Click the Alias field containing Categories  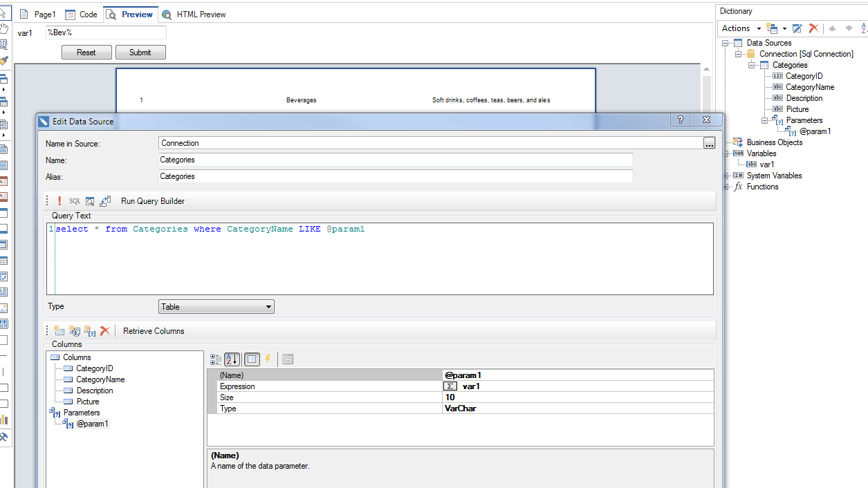coord(396,176)
